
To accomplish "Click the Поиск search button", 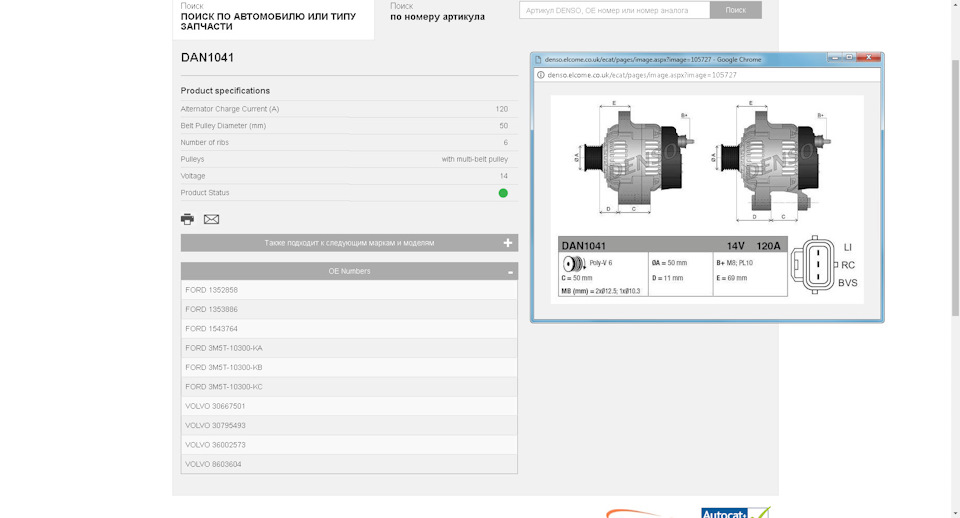I will coord(735,10).
